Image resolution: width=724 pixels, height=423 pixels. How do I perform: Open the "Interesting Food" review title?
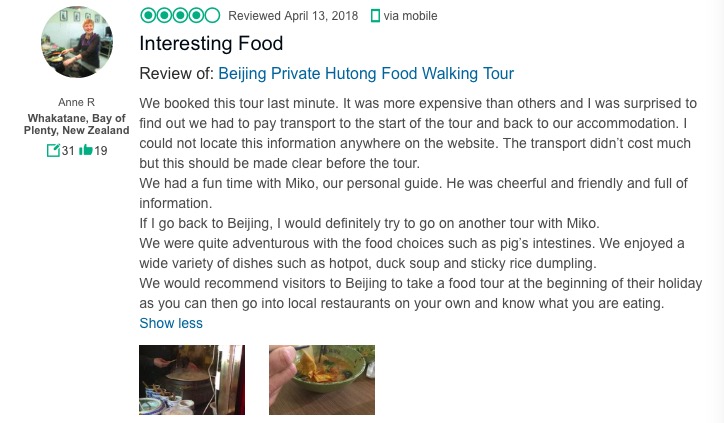pyautogui.click(x=211, y=44)
